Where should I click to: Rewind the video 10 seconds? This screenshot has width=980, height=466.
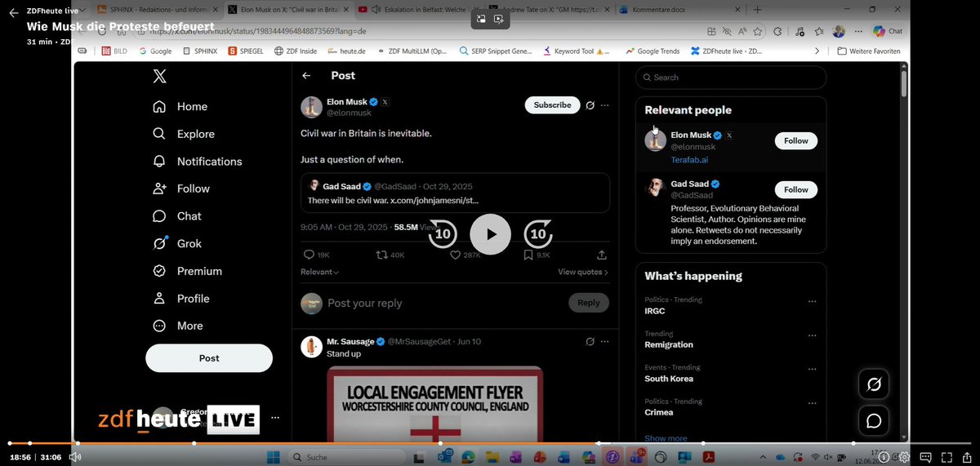click(x=443, y=234)
